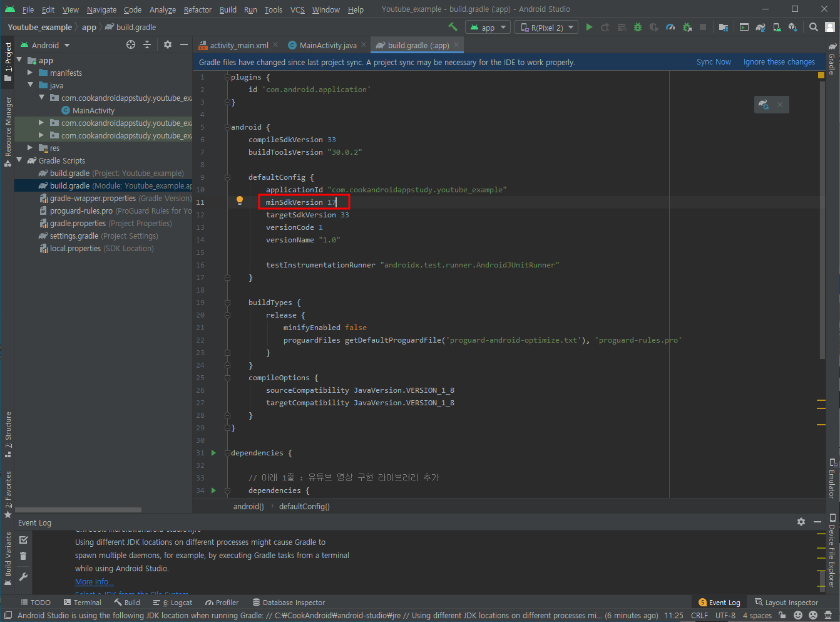
Task: Toggle the Structure tool window
Action: click(x=8, y=434)
